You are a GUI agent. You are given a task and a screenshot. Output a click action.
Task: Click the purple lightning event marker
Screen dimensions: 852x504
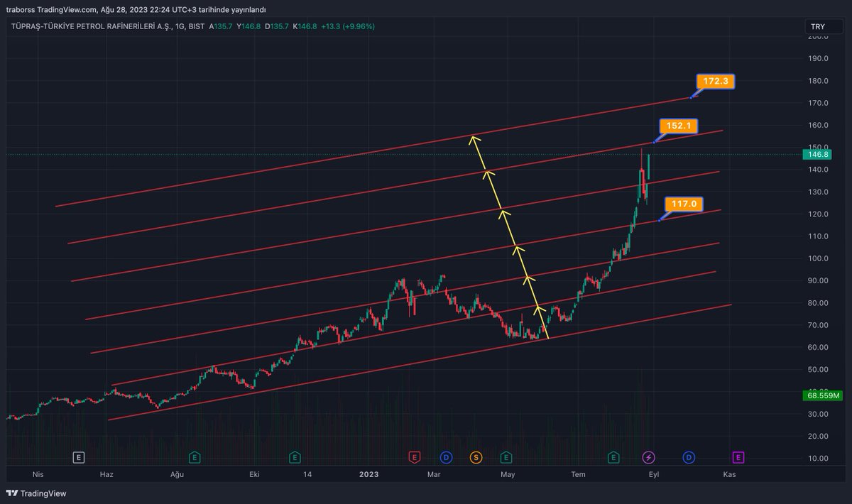649,458
